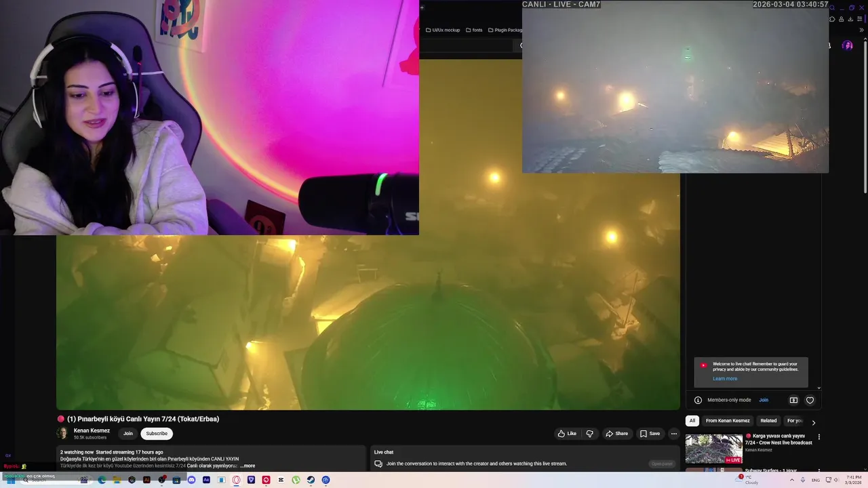Image resolution: width=868 pixels, height=488 pixels.
Task: Select the Related filter chip
Action: click(x=768, y=421)
